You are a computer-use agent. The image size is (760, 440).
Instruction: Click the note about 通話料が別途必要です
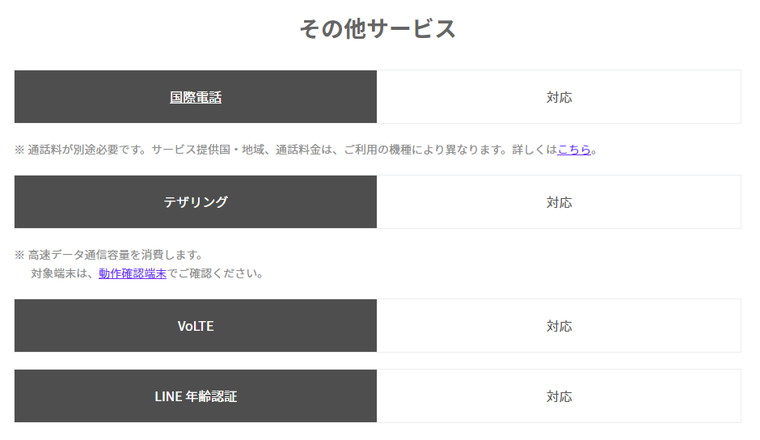pyautogui.click(x=87, y=150)
